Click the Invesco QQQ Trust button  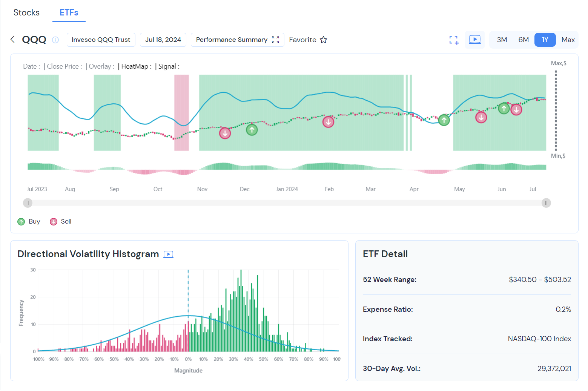tap(101, 40)
